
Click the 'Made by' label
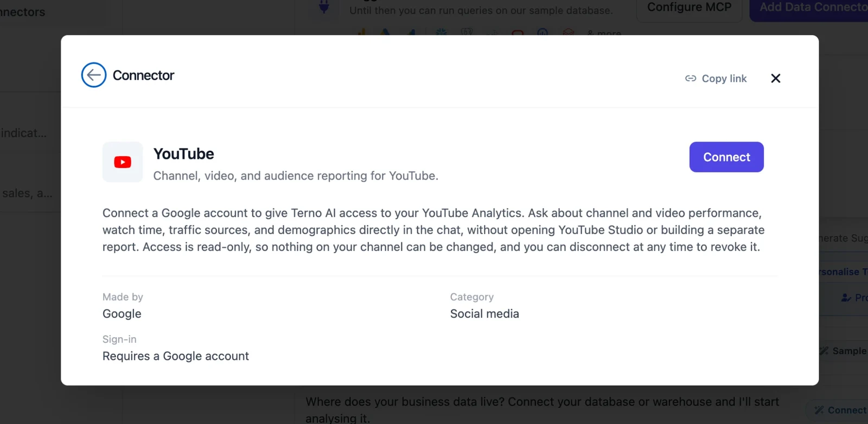[x=123, y=297]
